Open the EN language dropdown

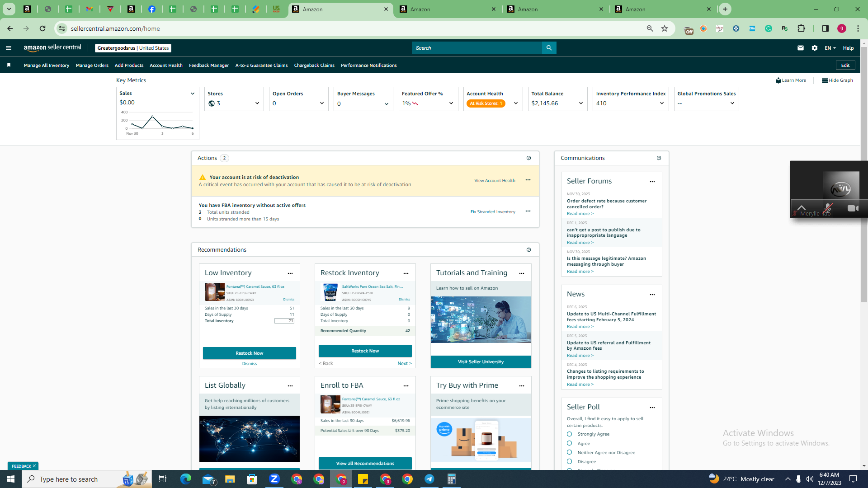coord(830,48)
